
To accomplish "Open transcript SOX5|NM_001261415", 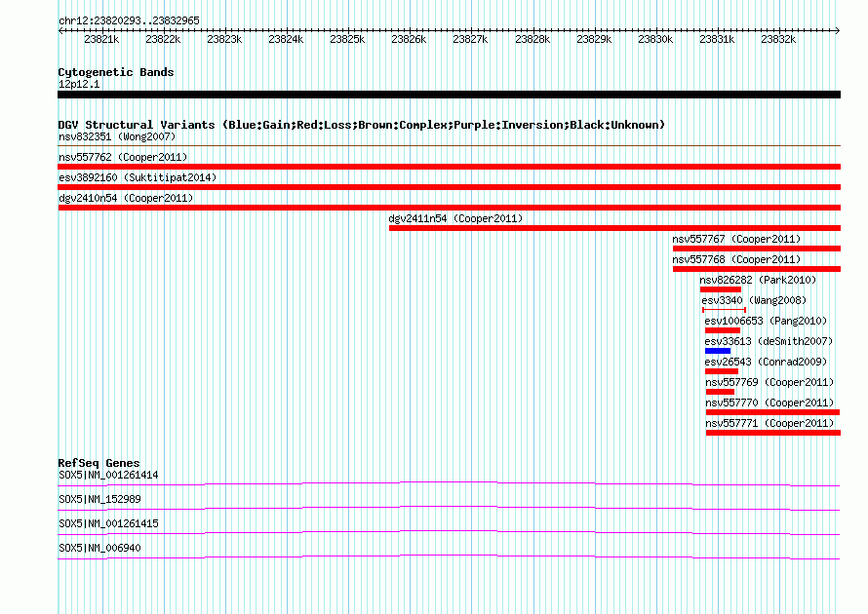I will coord(108,523).
